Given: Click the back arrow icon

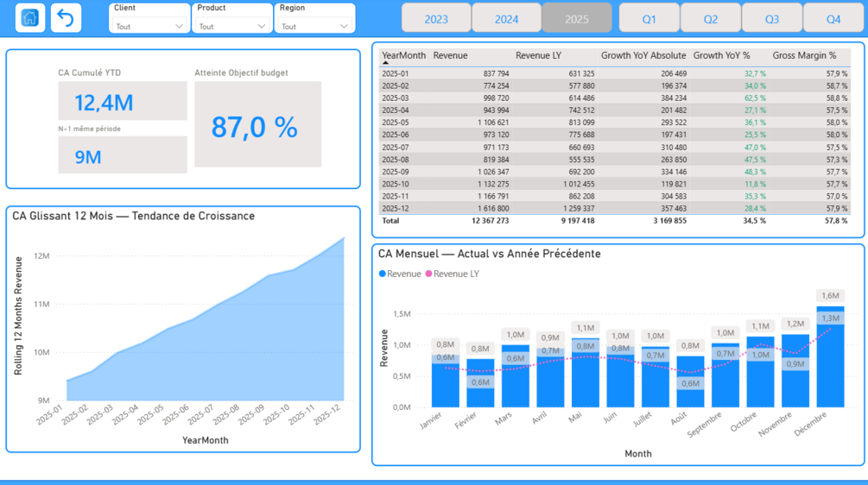Looking at the screenshot, I should click(x=66, y=18).
